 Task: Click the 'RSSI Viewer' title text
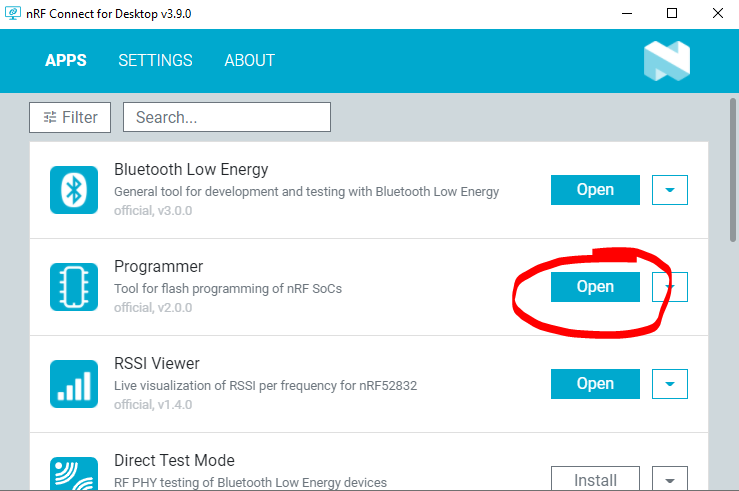pos(157,363)
